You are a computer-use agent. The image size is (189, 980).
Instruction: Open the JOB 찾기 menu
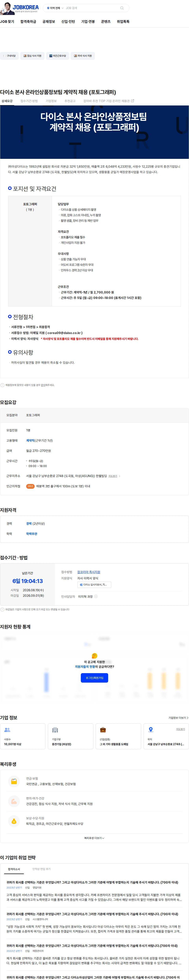(7, 22)
